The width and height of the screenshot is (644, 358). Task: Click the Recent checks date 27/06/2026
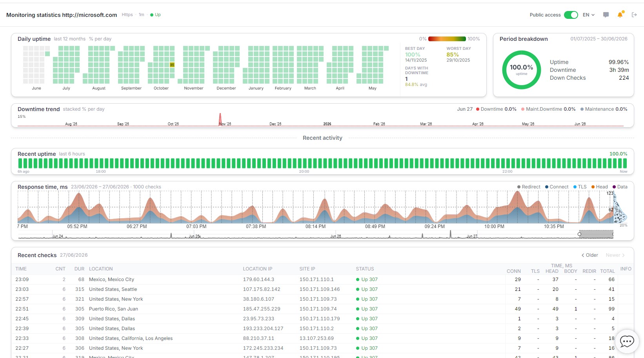click(74, 255)
